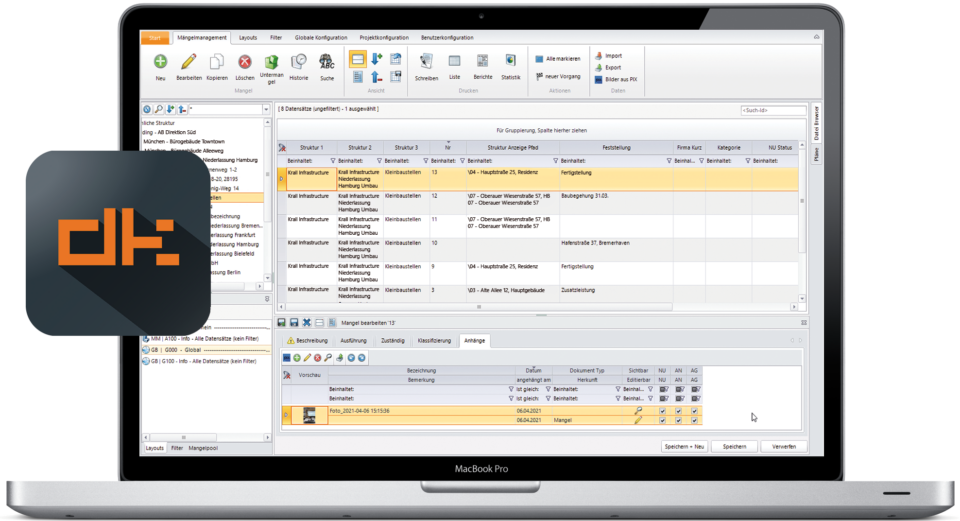Switch to the Beschreibung tab
Image resolution: width=960 pixels, height=521 pixels.
(x=308, y=341)
